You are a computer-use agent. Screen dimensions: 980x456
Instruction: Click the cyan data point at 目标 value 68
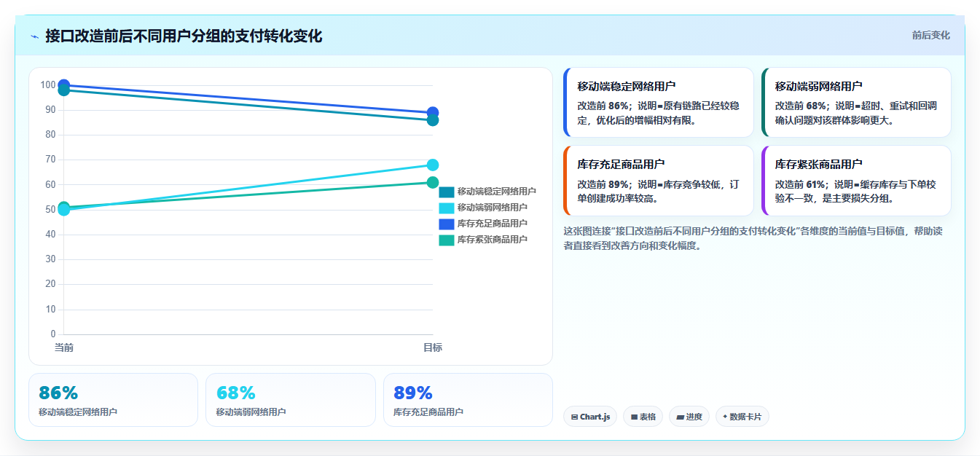click(433, 165)
